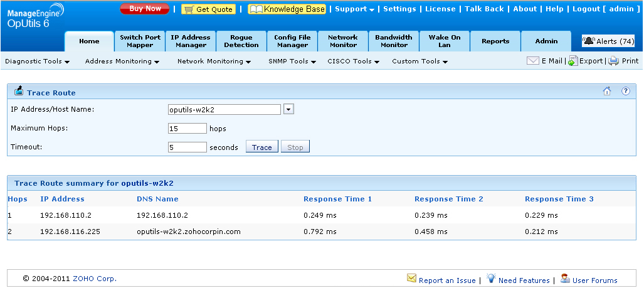Open the User Forums link text
Screen dimensions: 644x288
pos(594,280)
